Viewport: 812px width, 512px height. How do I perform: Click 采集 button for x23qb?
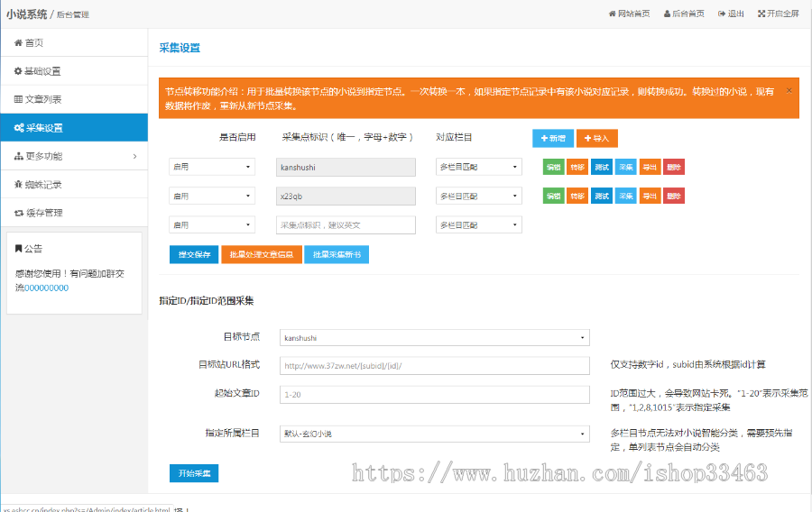coord(625,196)
